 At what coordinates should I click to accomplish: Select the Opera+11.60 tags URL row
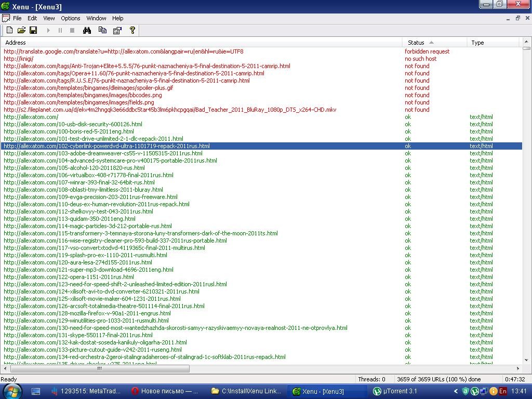[x=261, y=73]
